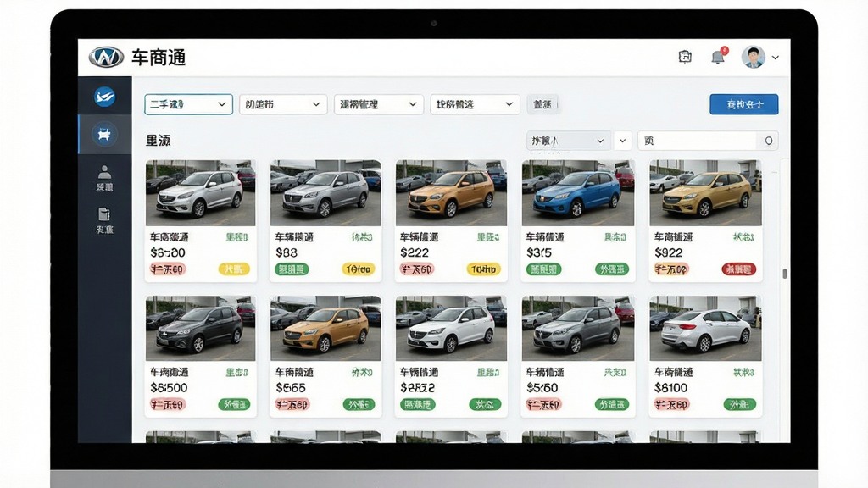
Task: Expand the chevron next to the avatar
Action: coord(776,58)
